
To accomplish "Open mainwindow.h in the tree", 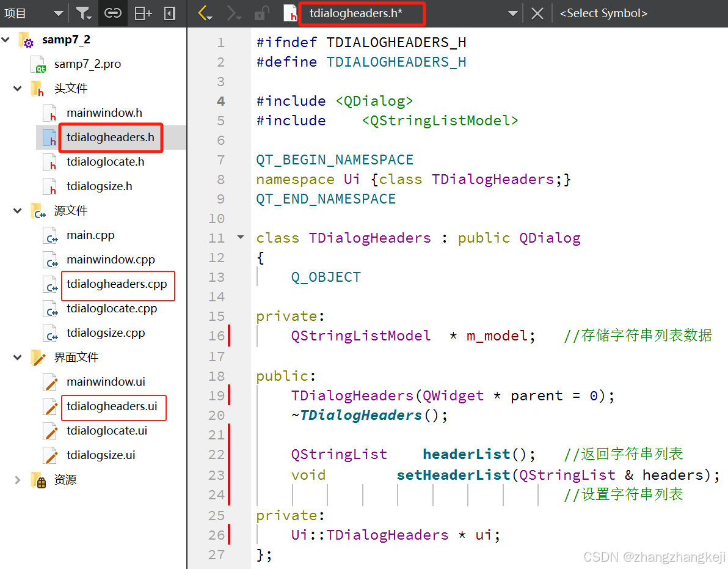I will (104, 113).
